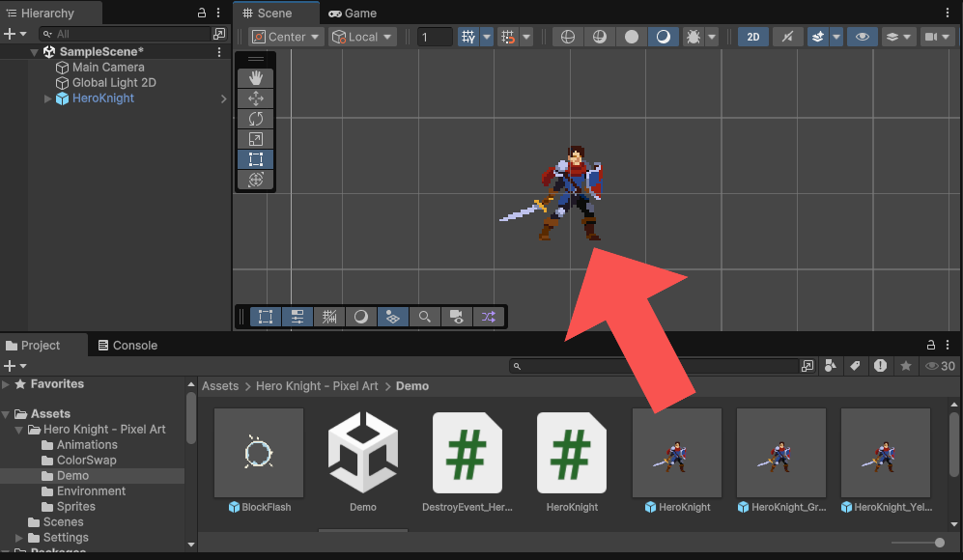Click the tilemap layers overlay icon
This screenshot has width=963, height=560.
click(x=392, y=317)
